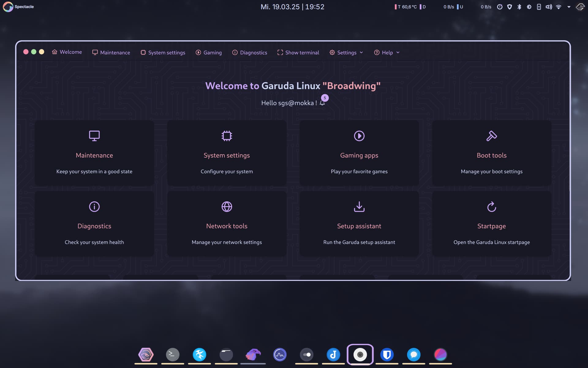Open the Startpage card
Screen dimensions: 588x368
pyautogui.click(x=492, y=224)
